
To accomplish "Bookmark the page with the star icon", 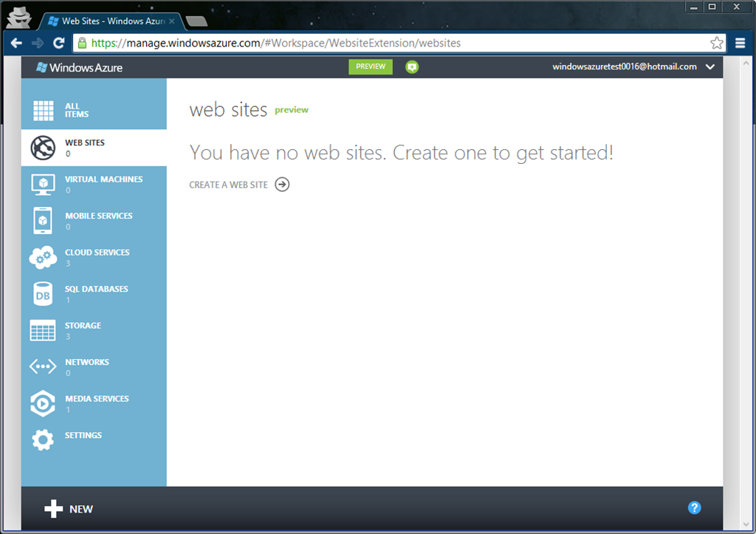I will point(717,43).
